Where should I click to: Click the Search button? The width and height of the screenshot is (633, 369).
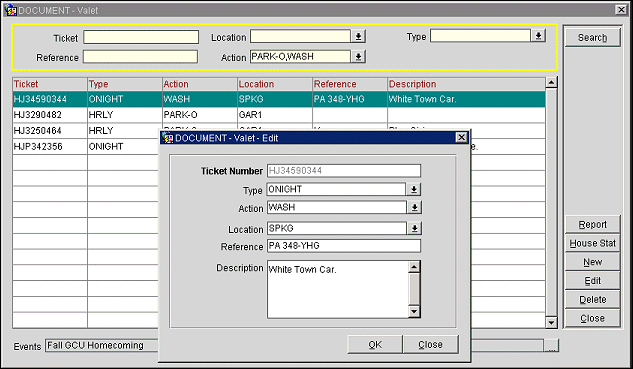592,38
